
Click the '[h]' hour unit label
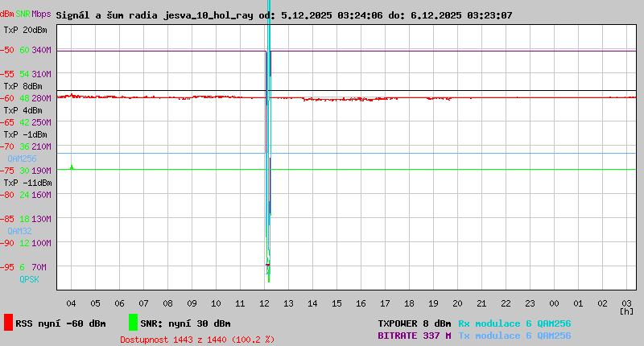[x=626, y=311]
